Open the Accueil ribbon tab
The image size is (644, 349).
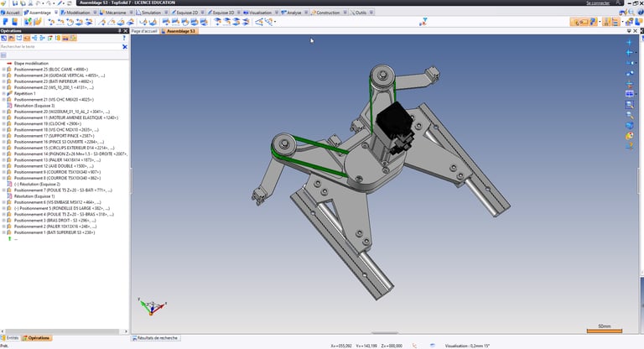pyautogui.click(x=10, y=13)
